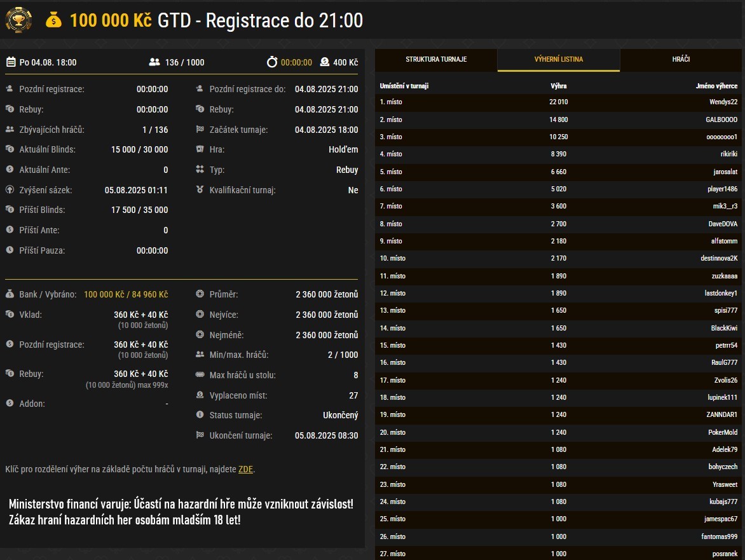Open the Hráči tab

681,60
